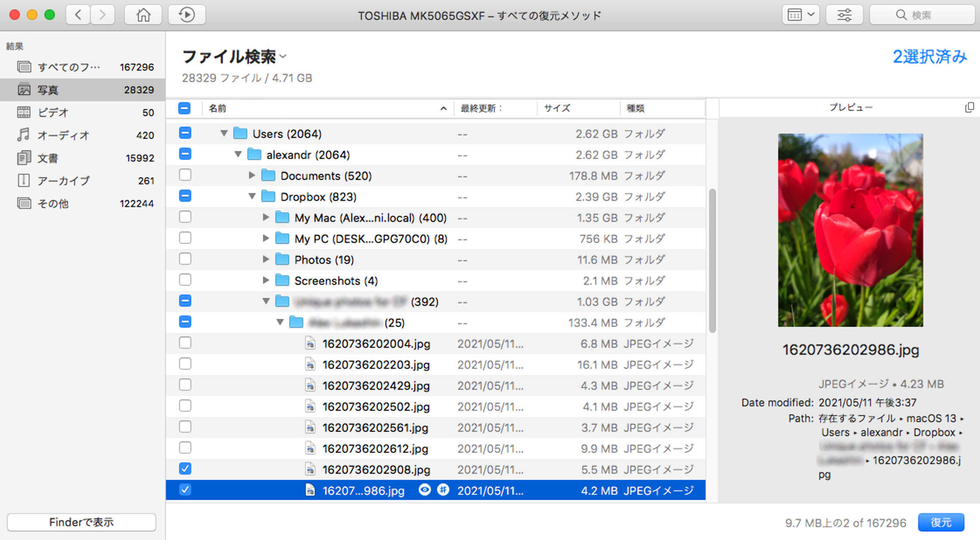Check the Documents folder checkbox

(185, 175)
